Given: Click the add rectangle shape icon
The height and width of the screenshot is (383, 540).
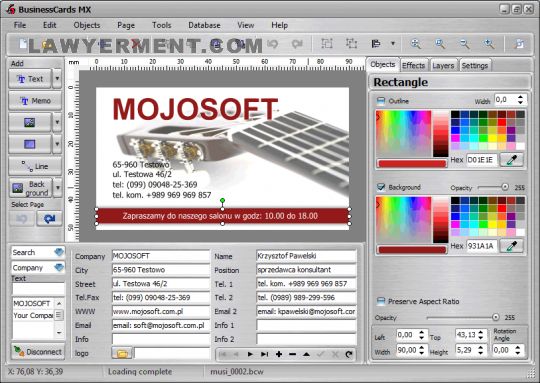Looking at the screenshot, I should (x=30, y=144).
